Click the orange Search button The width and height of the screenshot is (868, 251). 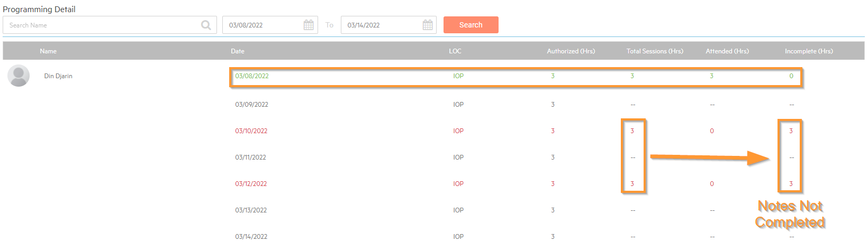(x=471, y=25)
